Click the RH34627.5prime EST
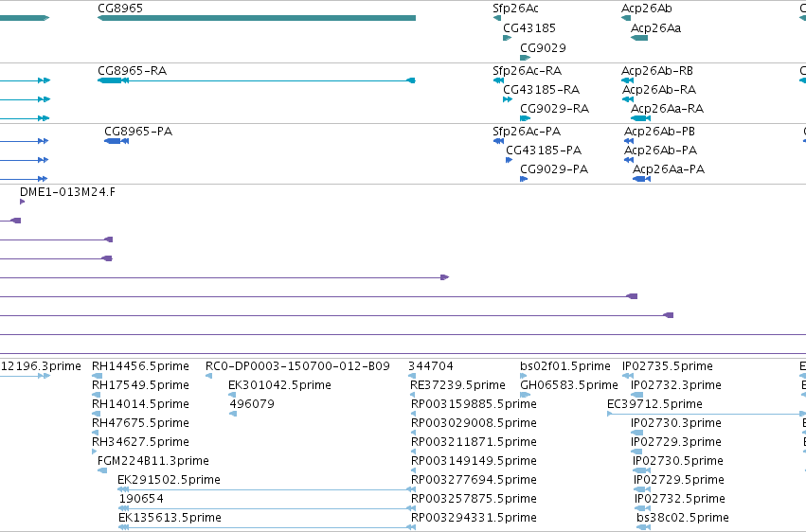 94,452
